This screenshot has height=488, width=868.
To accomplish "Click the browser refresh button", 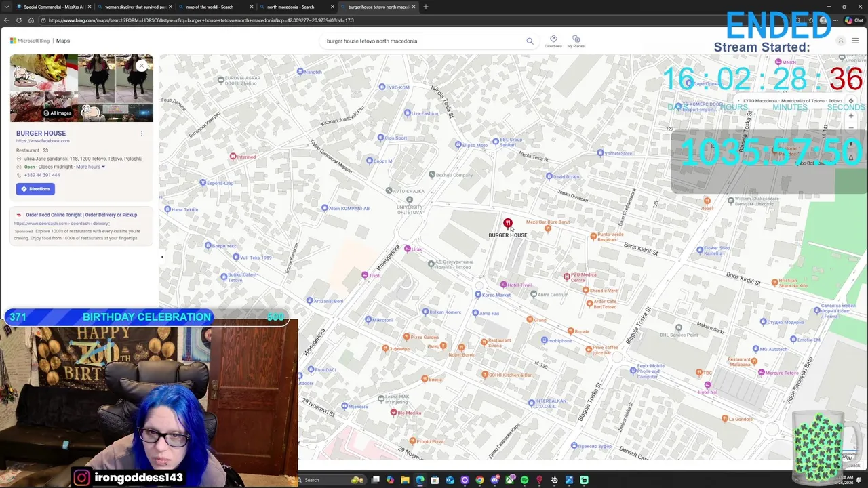I will pos(19,20).
